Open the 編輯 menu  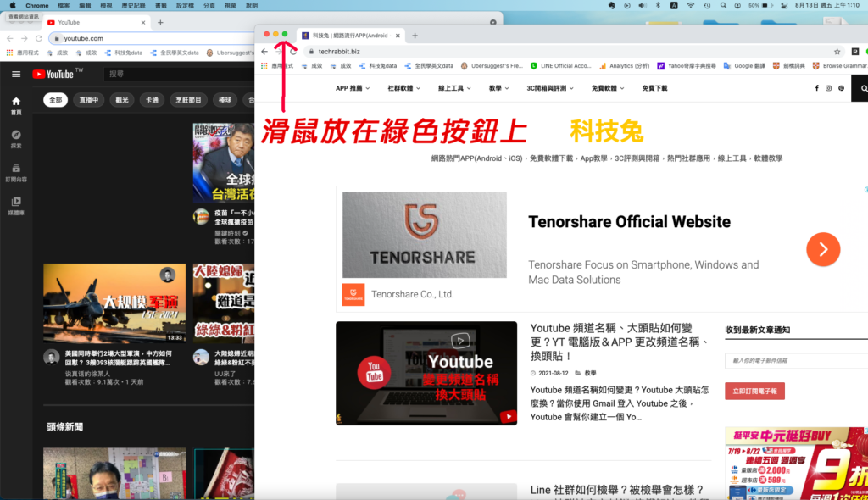tap(85, 6)
